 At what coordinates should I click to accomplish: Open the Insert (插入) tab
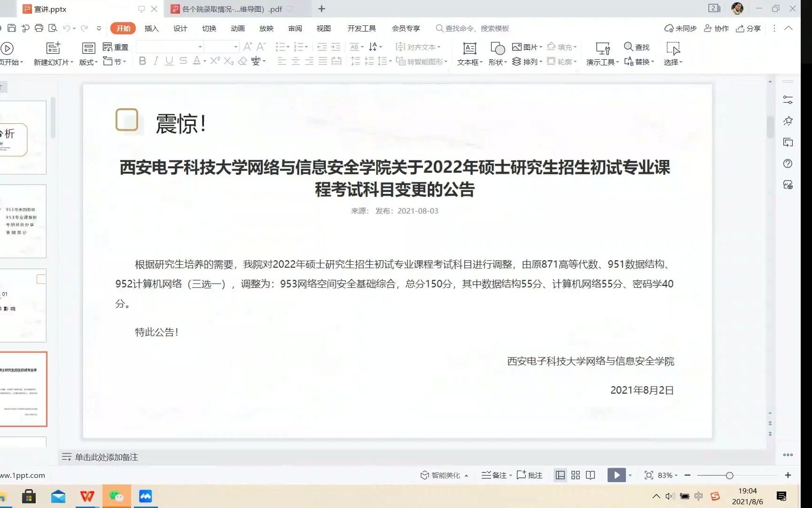[151, 28]
